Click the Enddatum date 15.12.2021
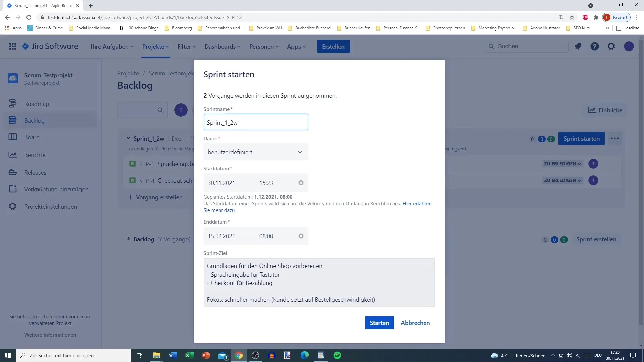 tap(221, 236)
